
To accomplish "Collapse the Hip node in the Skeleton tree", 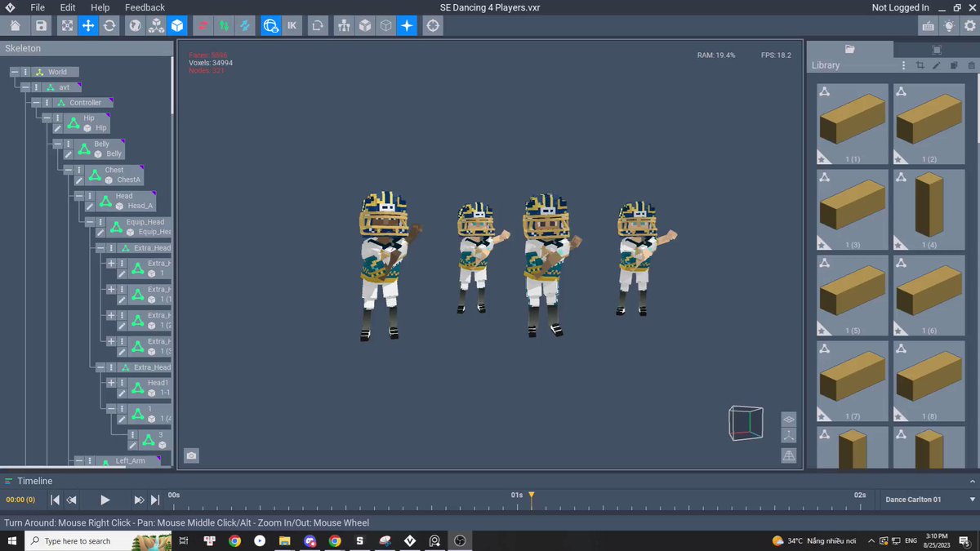I will pyautogui.click(x=47, y=118).
